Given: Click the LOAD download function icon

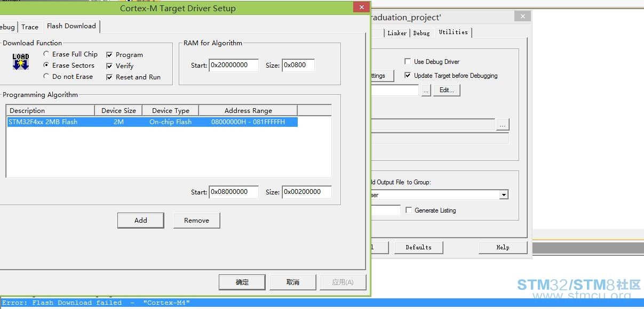Looking at the screenshot, I should (21, 62).
